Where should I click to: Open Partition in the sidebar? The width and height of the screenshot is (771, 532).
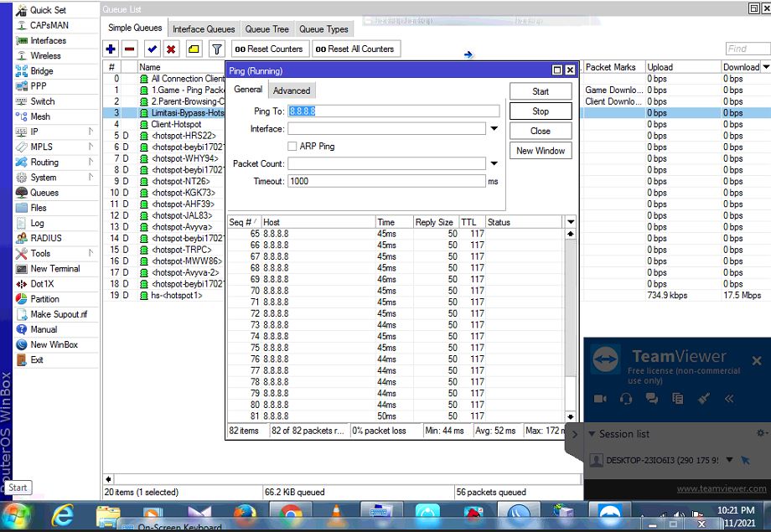(x=44, y=299)
